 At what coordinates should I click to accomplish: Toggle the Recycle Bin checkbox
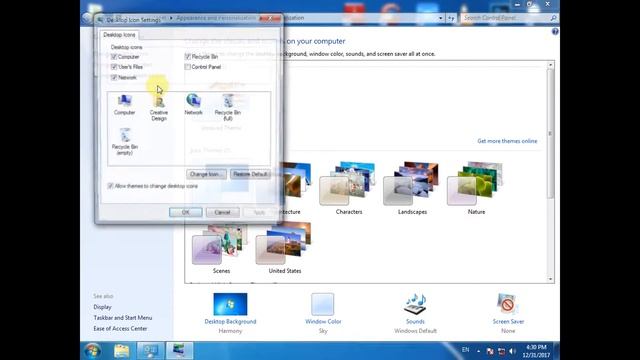click(x=188, y=57)
